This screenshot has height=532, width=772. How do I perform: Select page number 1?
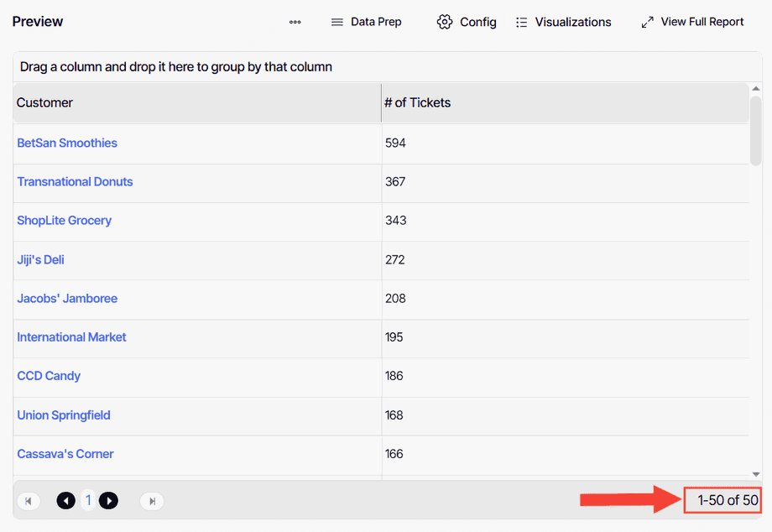(88, 501)
